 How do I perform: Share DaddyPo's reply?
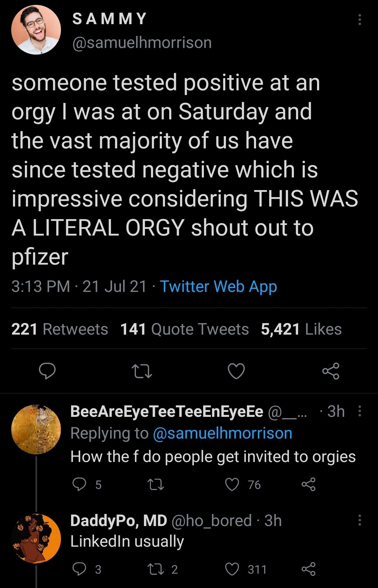tap(309, 569)
